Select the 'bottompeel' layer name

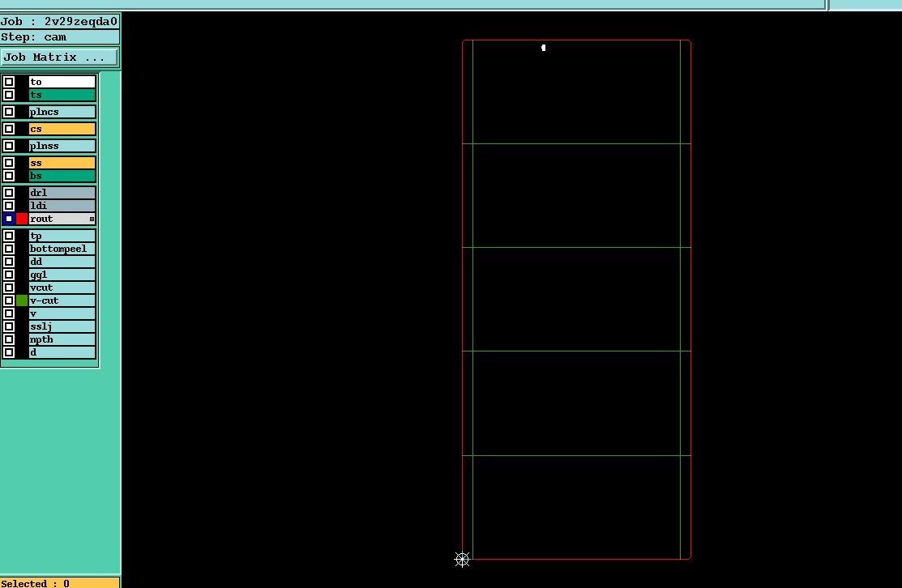point(62,249)
